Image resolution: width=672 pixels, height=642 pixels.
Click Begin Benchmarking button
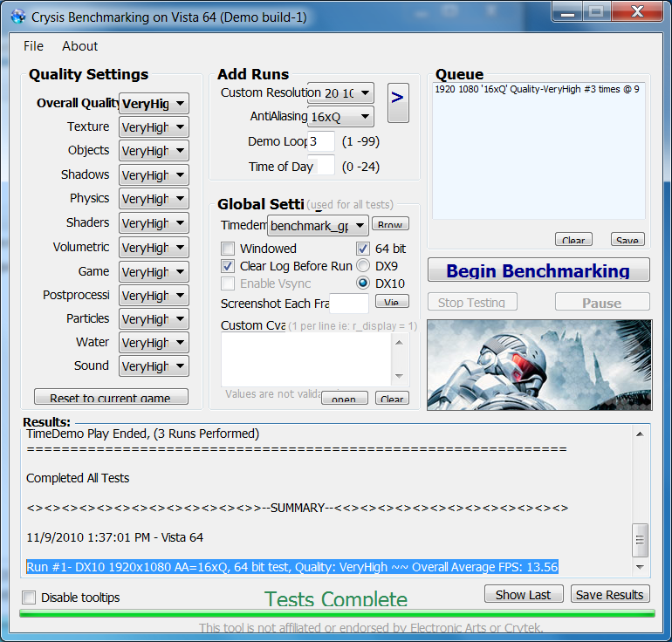click(538, 270)
